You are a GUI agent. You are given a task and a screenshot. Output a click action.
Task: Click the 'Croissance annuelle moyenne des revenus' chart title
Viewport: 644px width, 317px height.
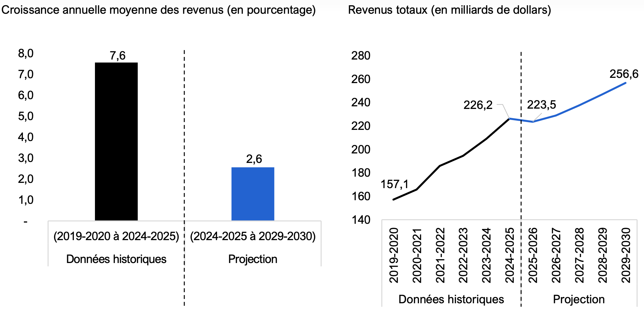tap(158, 10)
